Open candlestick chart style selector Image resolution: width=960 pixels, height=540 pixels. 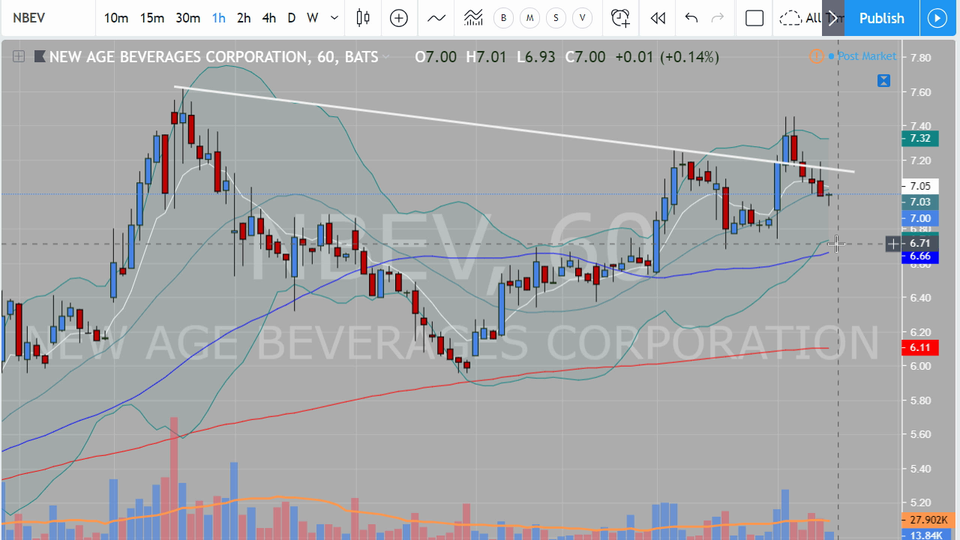363,18
